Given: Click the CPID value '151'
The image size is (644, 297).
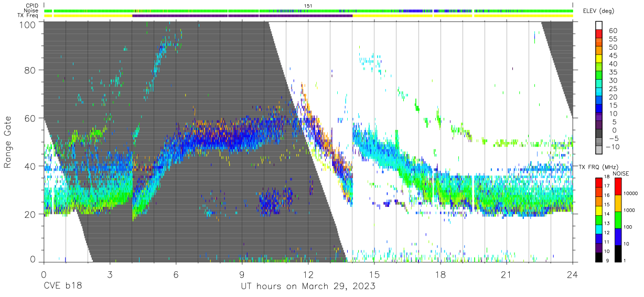Looking at the screenshot, I should tap(308, 6).
